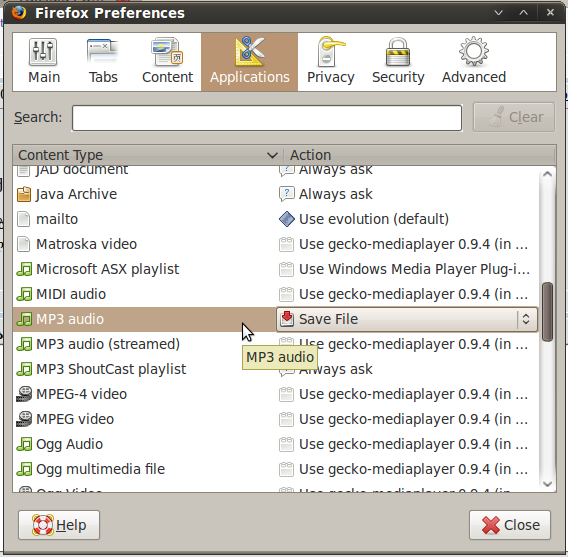Open the Advanced gear pane icon
Image resolution: width=568 pixels, height=557 pixels.
(x=474, y=51)
